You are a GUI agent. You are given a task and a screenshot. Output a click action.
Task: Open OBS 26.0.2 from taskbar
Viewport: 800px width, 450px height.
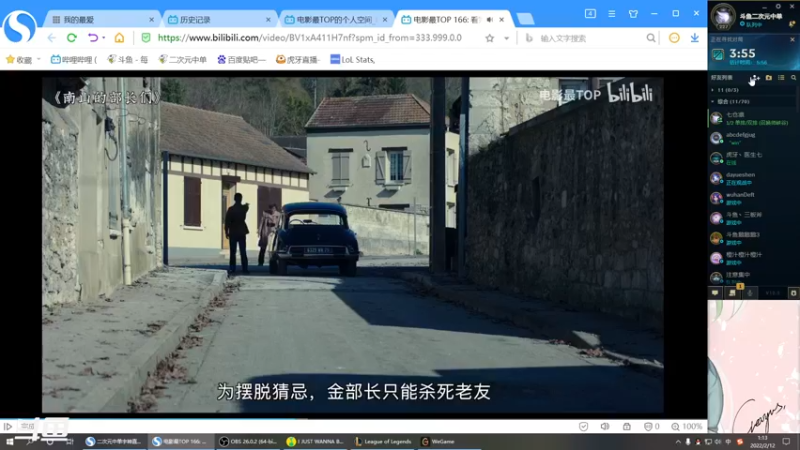point(247,441)
